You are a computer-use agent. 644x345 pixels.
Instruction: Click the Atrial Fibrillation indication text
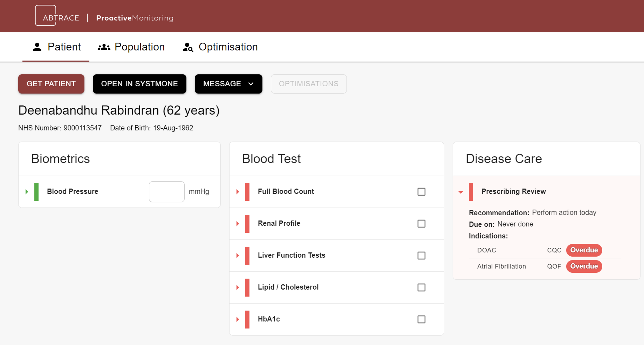(501, 266)
